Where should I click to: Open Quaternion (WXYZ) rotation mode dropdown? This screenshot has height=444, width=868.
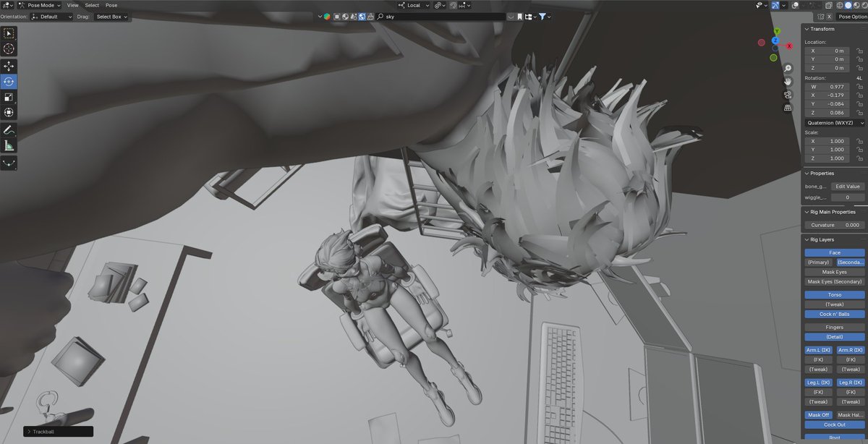coord(835,123)
